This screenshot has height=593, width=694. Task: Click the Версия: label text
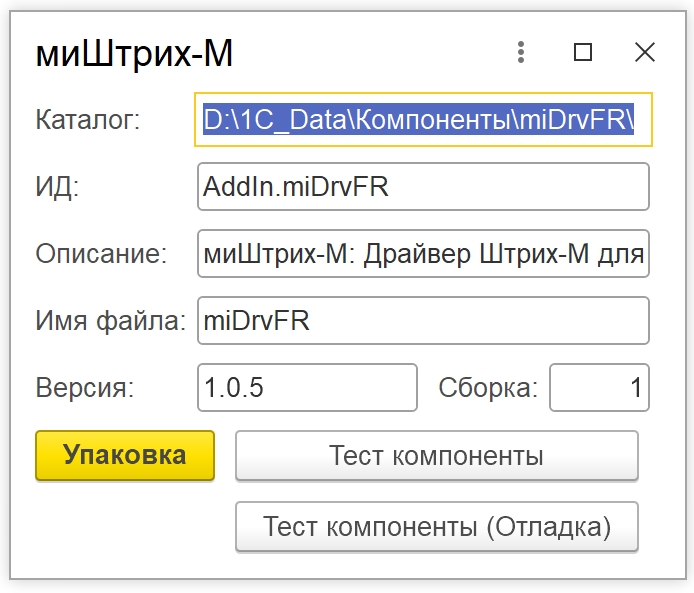click(84, 387)
